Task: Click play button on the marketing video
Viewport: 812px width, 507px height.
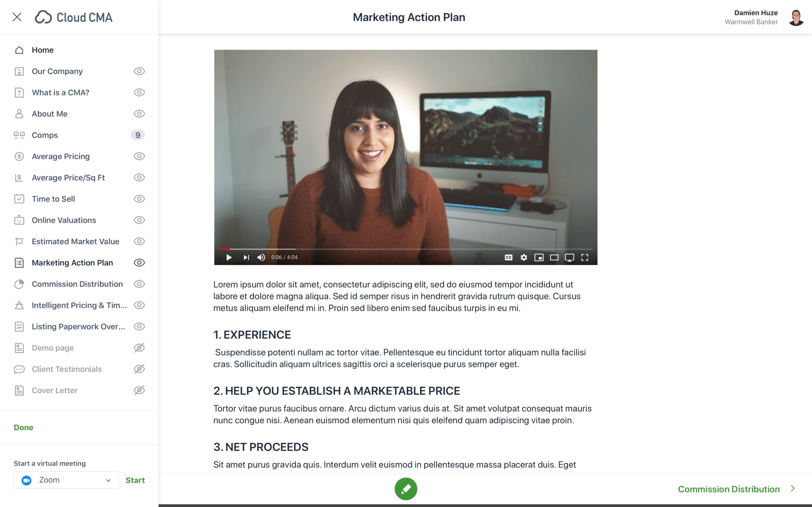Action: [229, 257]
